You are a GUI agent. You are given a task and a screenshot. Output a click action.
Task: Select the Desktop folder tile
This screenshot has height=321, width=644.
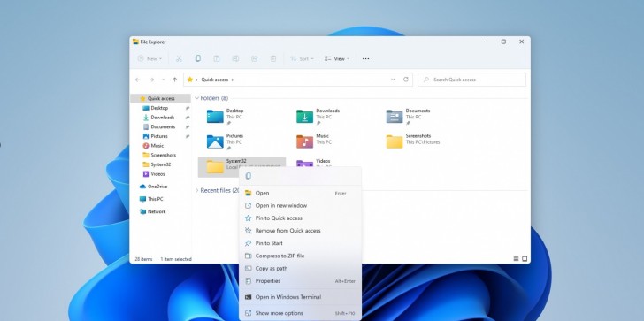tap(241, 117)
